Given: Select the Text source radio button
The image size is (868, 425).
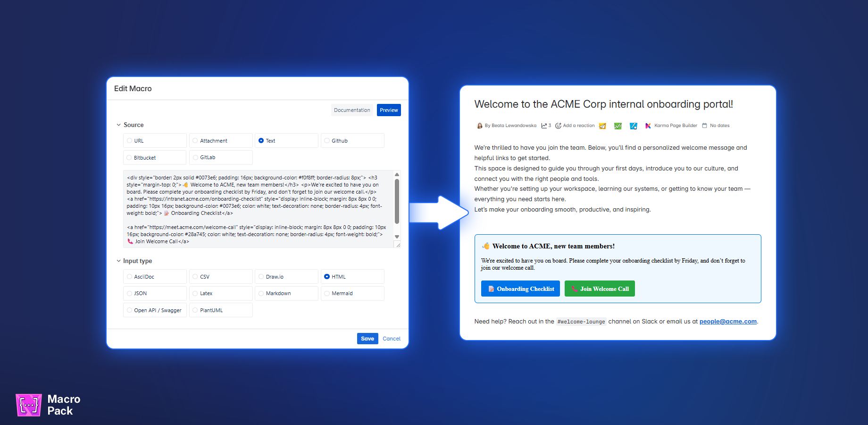Looking at the screenshot, I should point(261,141).
